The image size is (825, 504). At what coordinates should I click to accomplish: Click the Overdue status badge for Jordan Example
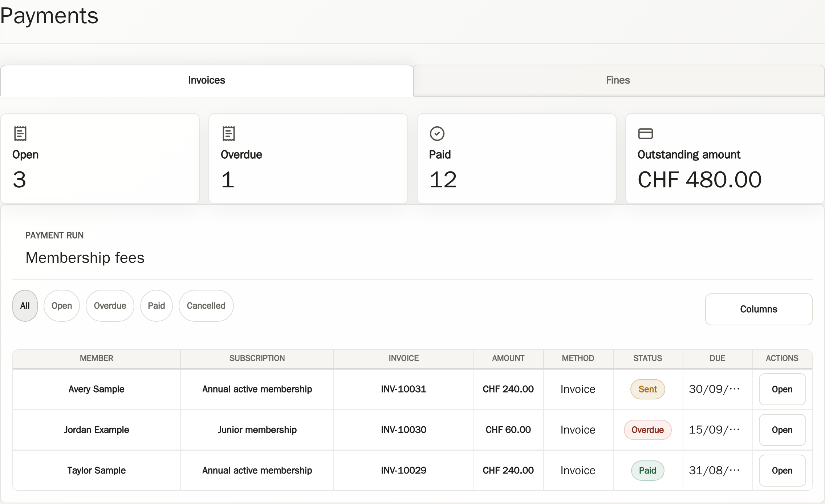pos(648,430)
